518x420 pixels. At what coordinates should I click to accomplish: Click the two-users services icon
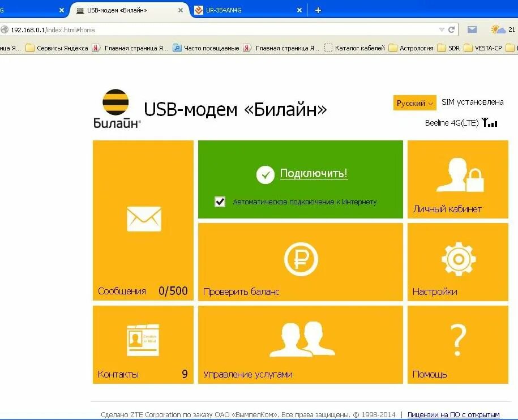302,339
